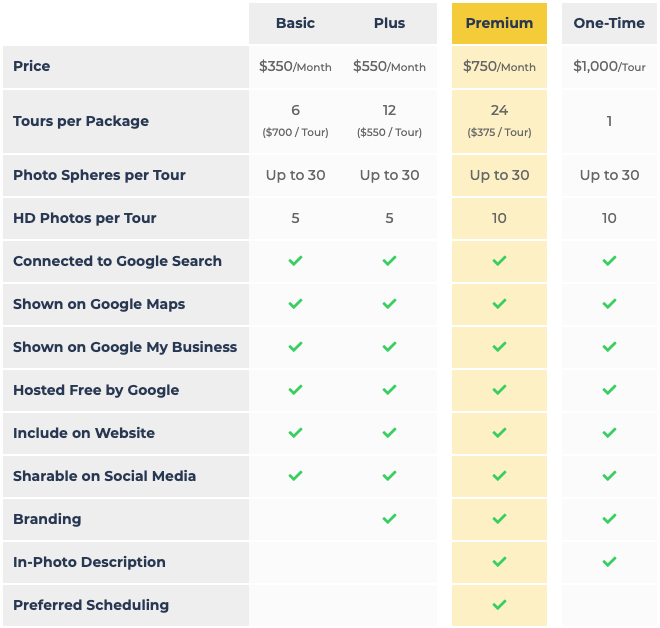Click One-Time checkmark for In-Photo Description

coord(609,562)
